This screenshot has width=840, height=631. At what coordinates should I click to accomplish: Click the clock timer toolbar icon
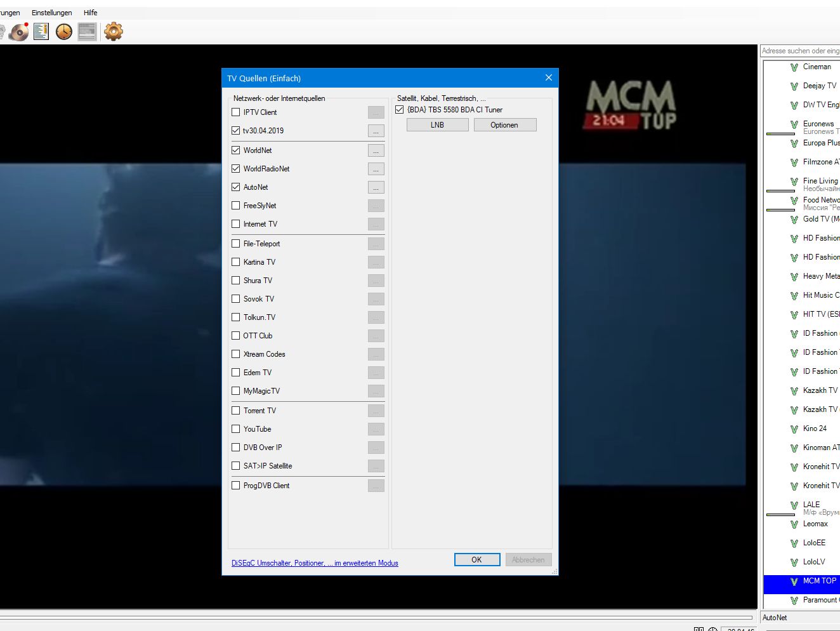(x=64, y=31)
